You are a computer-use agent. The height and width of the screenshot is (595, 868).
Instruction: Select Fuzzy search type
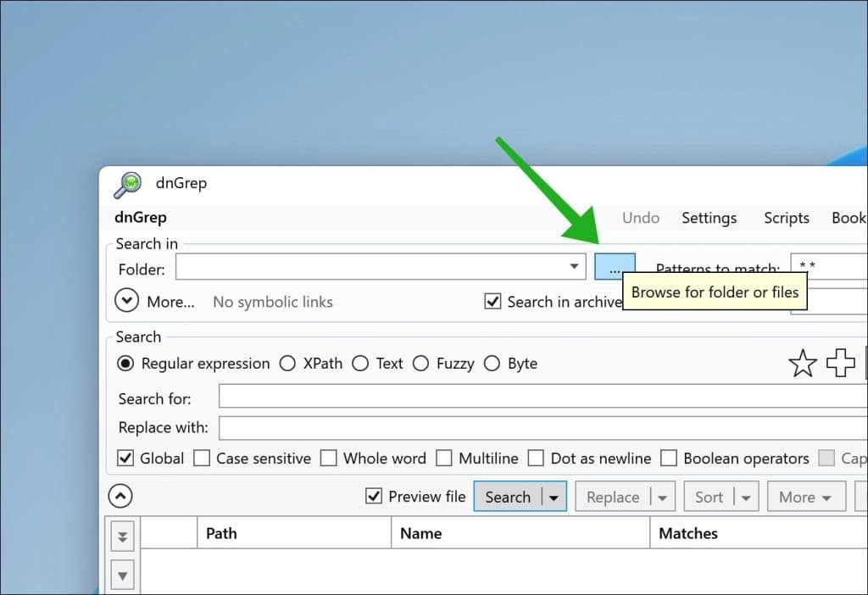[420, 364]
